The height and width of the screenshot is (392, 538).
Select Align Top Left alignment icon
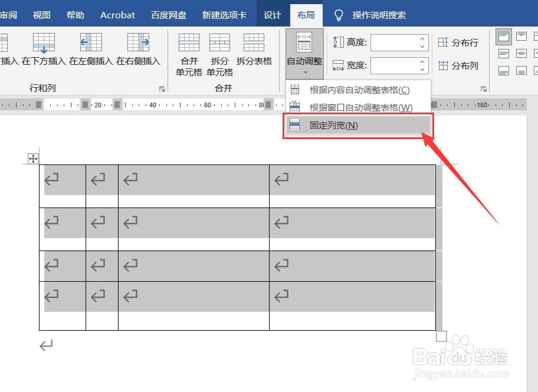[504, 37]
